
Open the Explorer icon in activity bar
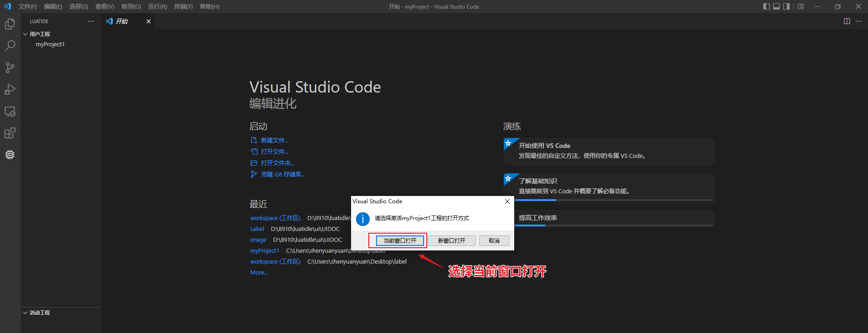10,24
